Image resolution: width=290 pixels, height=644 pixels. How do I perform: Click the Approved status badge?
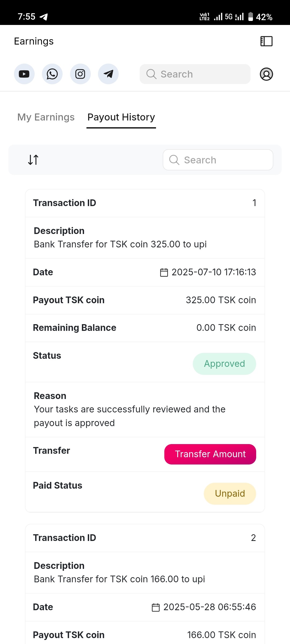[x=224, y=364]
